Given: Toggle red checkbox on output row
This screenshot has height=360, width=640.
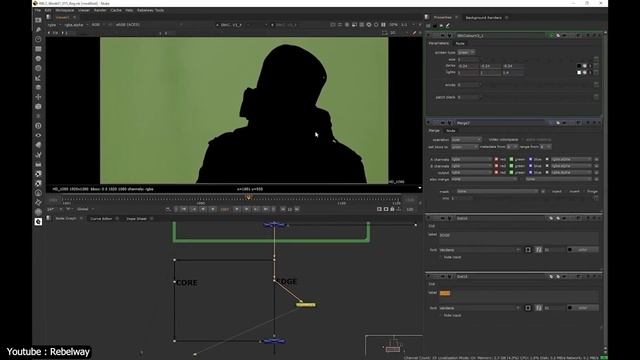Looking at the screenshot, I should point(496,173).
